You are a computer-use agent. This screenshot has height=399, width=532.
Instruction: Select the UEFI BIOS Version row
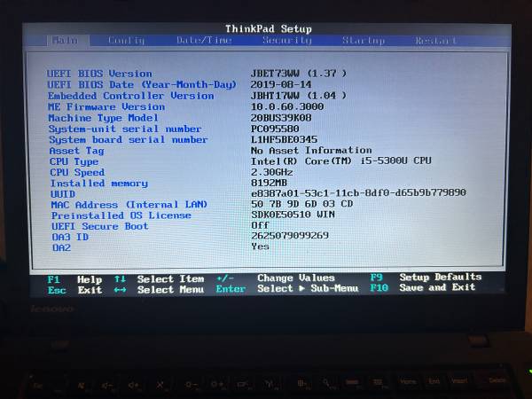coord(99,74)
